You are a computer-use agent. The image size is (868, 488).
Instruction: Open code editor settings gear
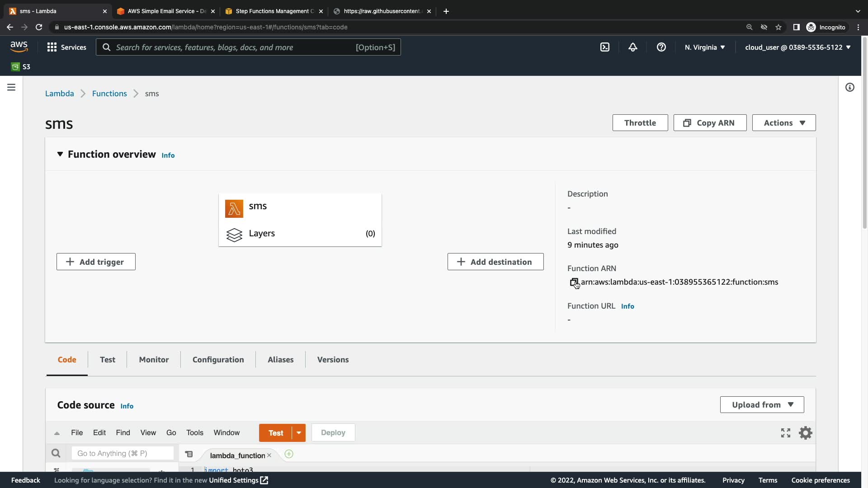click(805, 433)
